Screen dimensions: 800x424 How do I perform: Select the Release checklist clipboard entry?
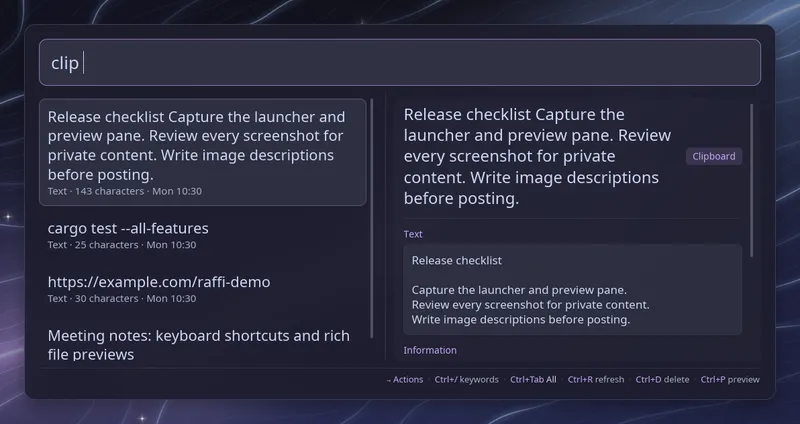coord(203,152)
